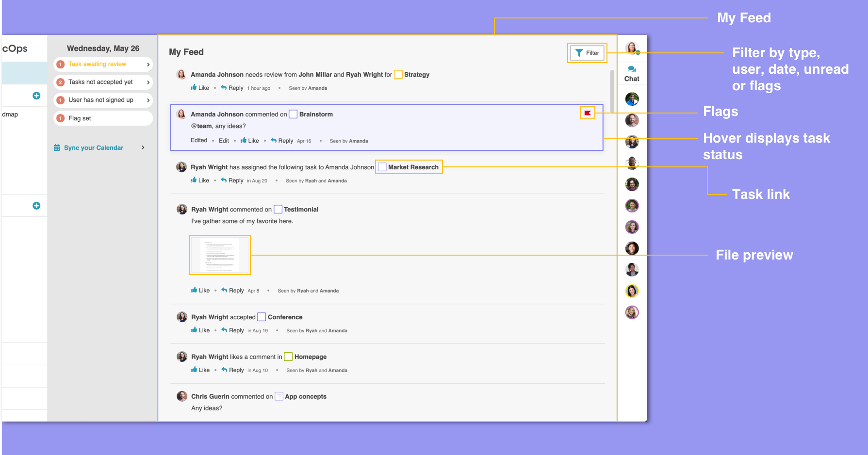Viewport: 868px width, 455px height.
Task: Click the Filter funnel button
Action: (587, 53)
